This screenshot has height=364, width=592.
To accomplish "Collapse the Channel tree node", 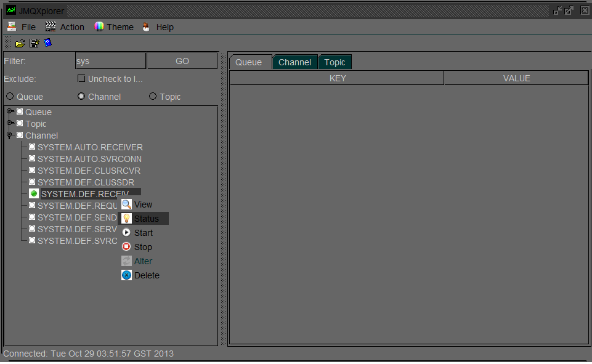I will (x=9, y=135).
